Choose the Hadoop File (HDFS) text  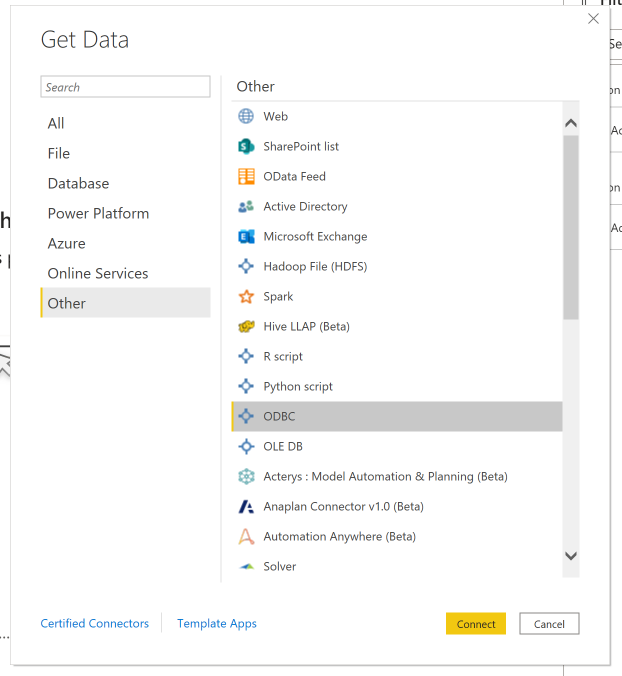click(x=315, y=266)
